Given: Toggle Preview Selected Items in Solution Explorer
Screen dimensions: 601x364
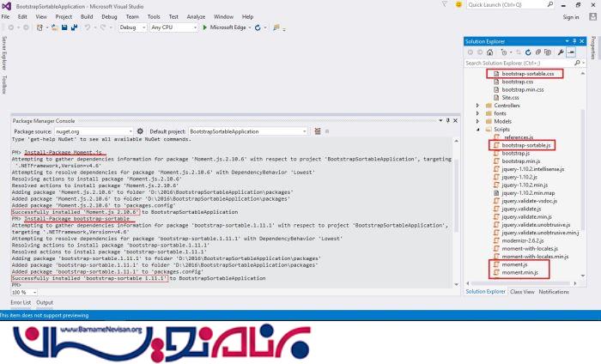Looking at the screenshot, I should (x=569, y=52).
